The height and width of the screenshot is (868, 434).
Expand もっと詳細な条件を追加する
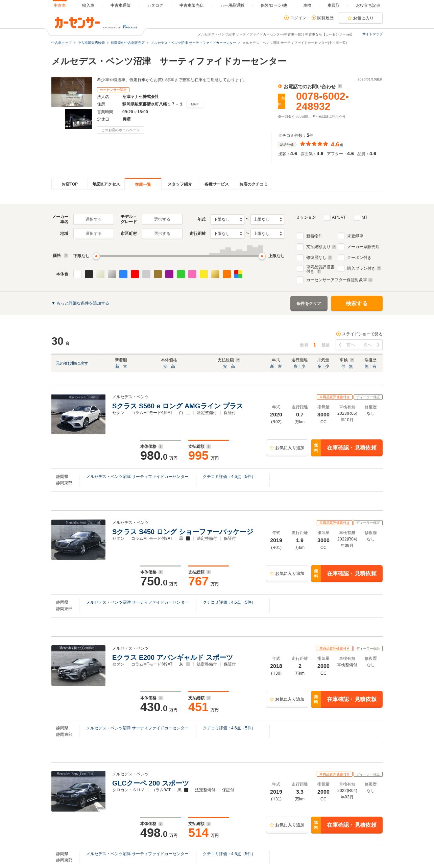pos(80,303)
